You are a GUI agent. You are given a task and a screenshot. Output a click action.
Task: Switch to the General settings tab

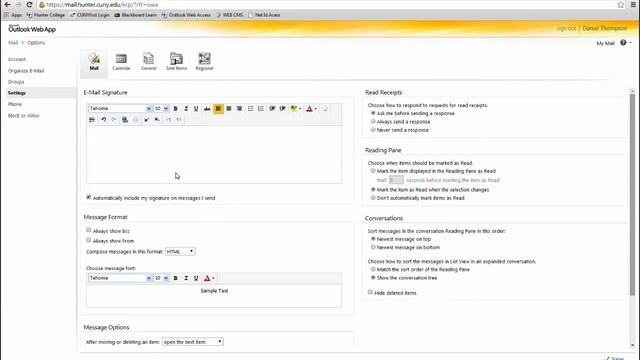[149, 62]
